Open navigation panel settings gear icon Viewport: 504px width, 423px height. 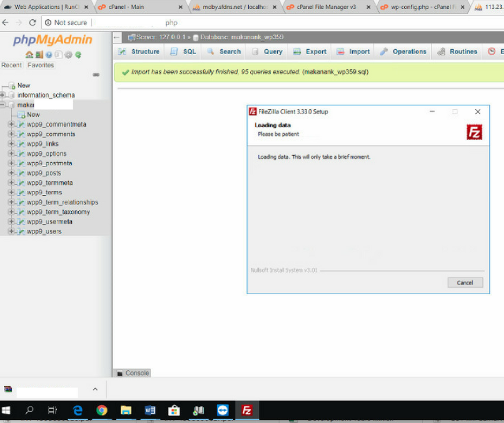[68, 55]
